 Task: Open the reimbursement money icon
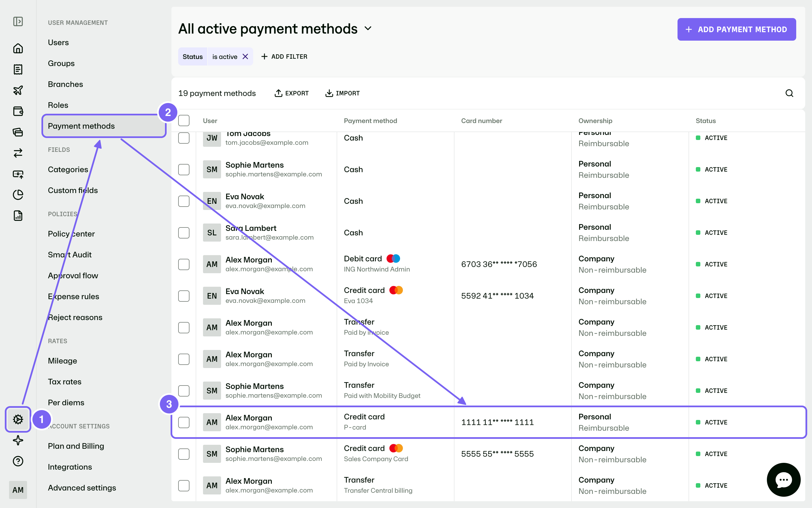pos(18,174)
